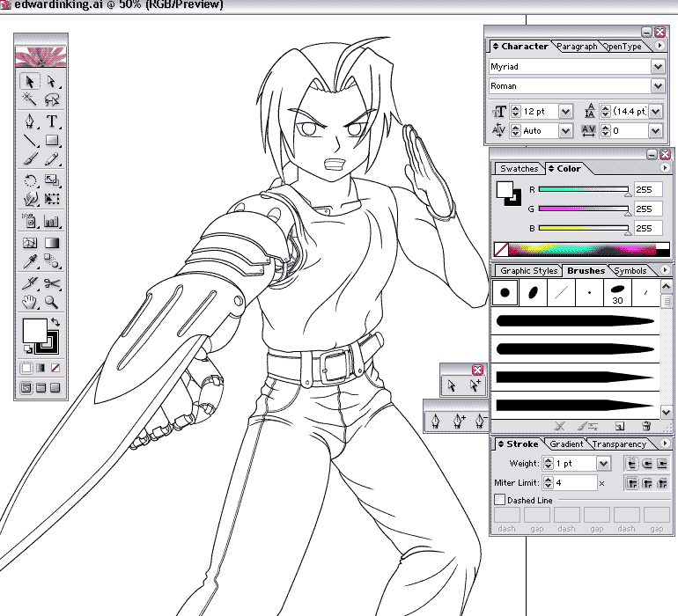678x616 pixels.
Task: Set paint mode to None
Action: point(55,368)
